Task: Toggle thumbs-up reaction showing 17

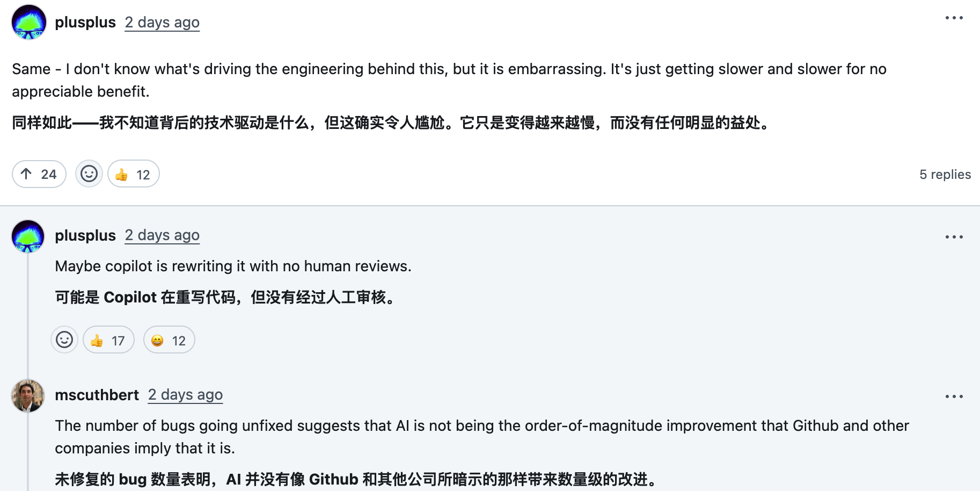Action: point(108,340)
